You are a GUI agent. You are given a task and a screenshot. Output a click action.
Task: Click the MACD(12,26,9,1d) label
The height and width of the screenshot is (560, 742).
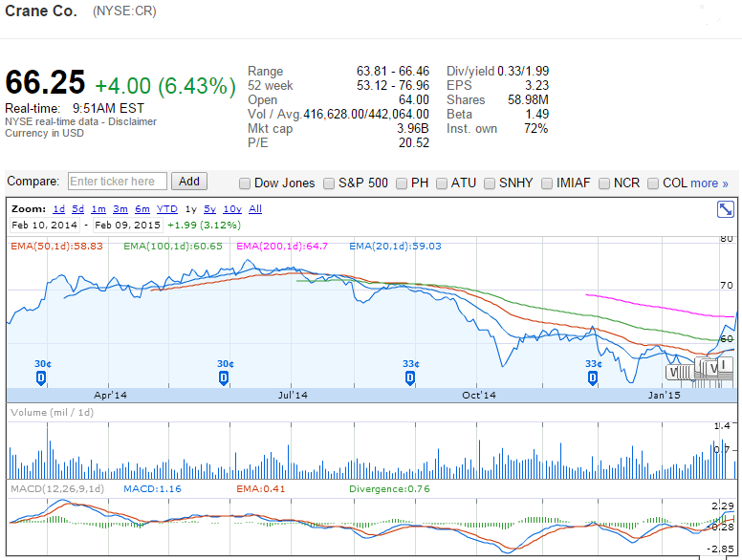(57, 488)
